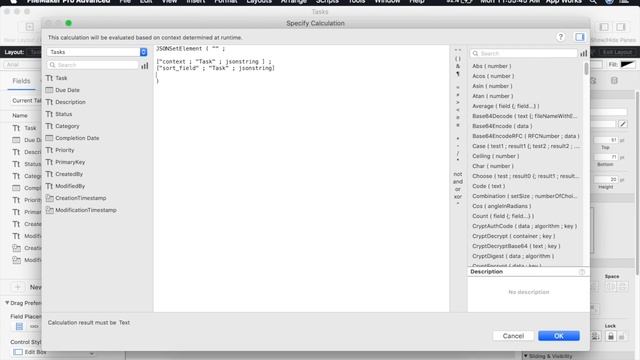The width and height of the screenshot is (640, 360).
Task: Click the plus New button in Fields panel
Action: [18, 287]
